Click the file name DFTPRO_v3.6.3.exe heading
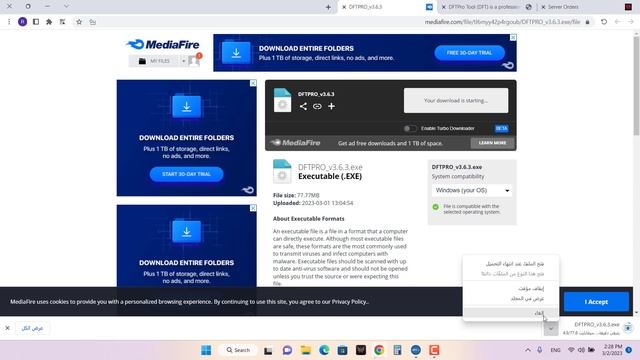The image size is (640, 360). pyautogui.click(x=330, y=167)
